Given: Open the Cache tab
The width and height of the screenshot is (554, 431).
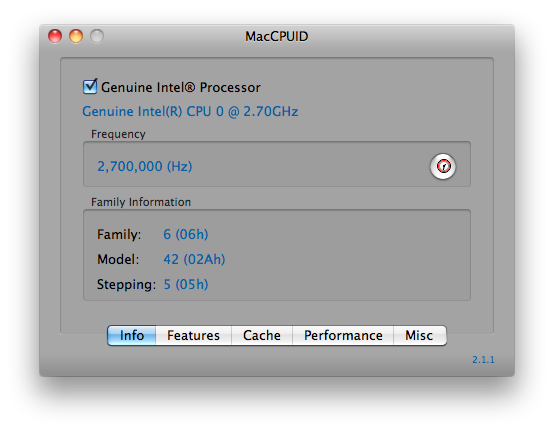Looking at the screenshot, I should 262,335.
